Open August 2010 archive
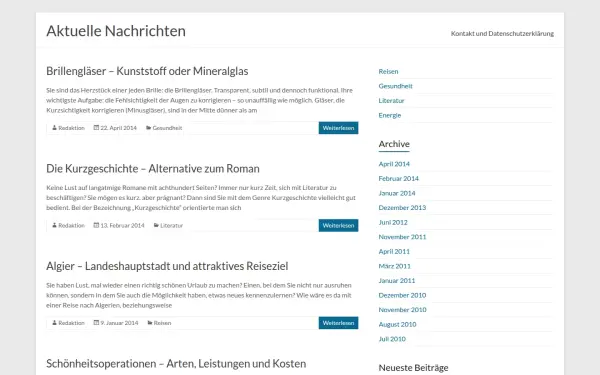This screenshot has width=600, height=375. pyautogui.click(x=397, y=324)
